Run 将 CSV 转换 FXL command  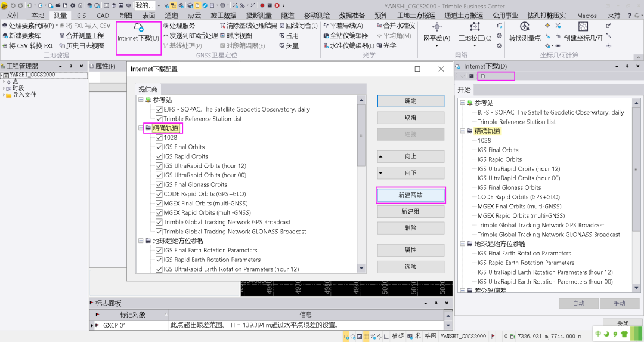(x=28, y=45)
